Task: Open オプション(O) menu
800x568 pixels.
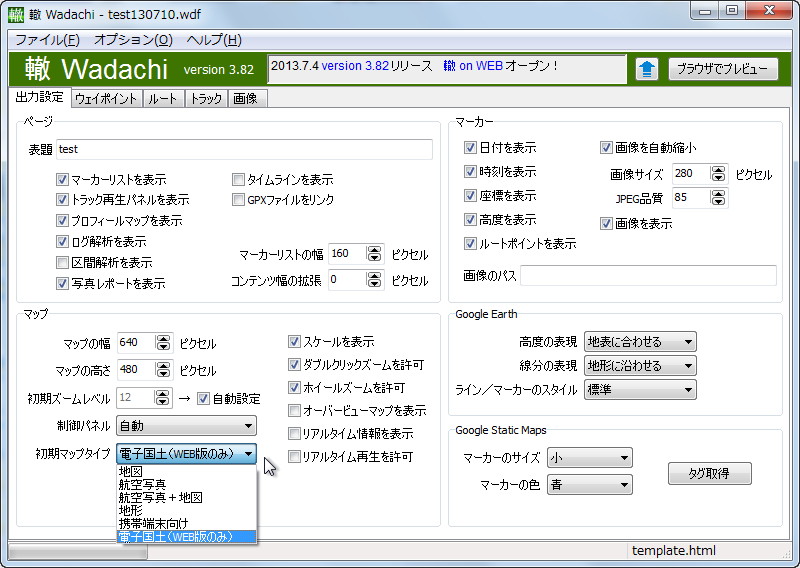Action: point(134,40)
